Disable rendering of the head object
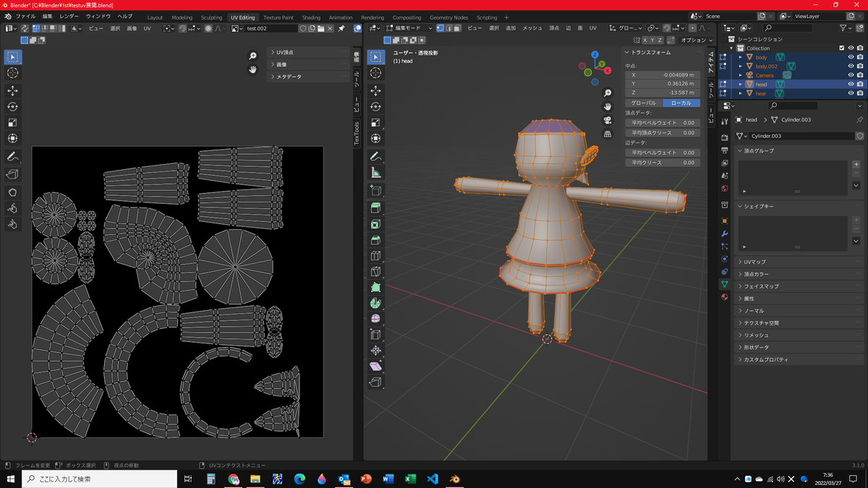This screenshot has width=868, height=488. [860, 84]
